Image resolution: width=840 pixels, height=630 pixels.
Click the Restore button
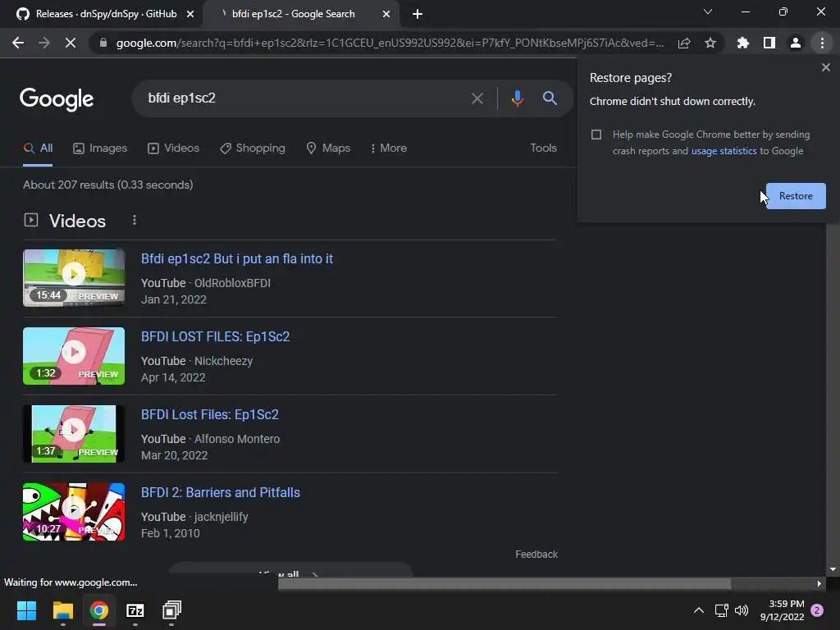pos(796,196)
